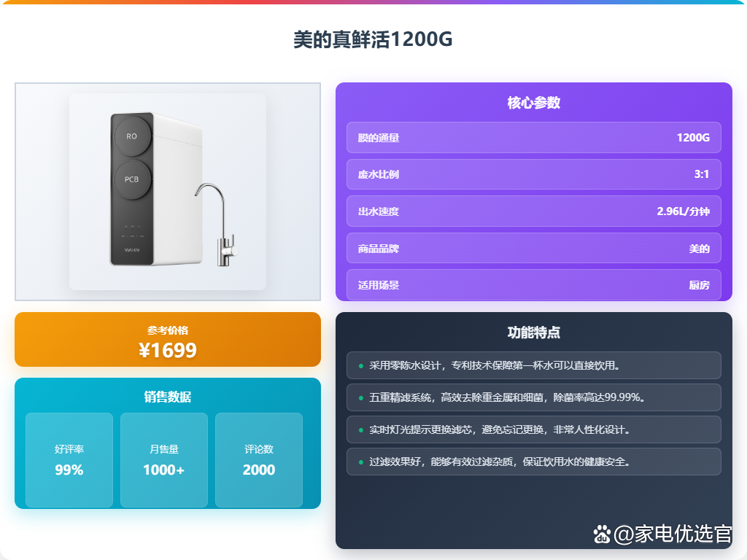Select the 废水比例 3:1 parameter row

point(533,174)
